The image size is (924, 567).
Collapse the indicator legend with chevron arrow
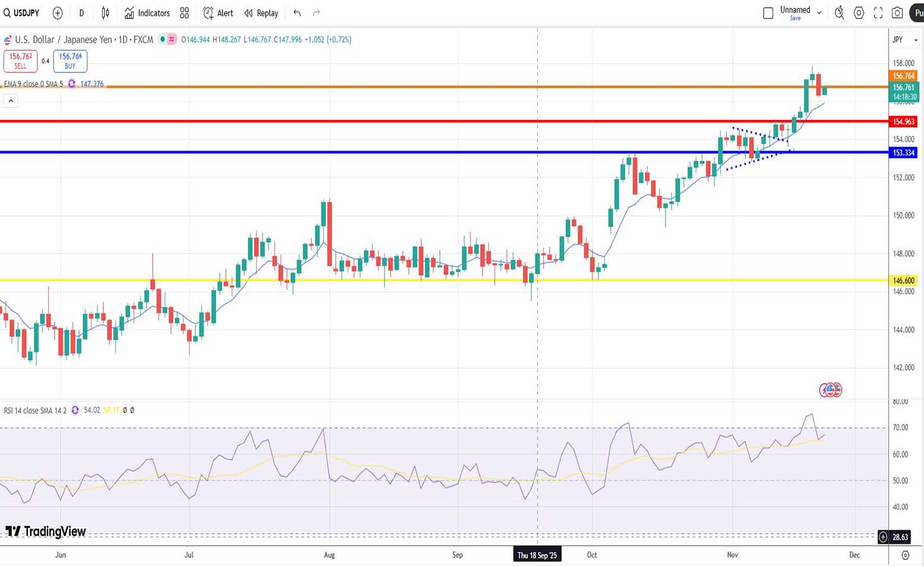point(11,101)
